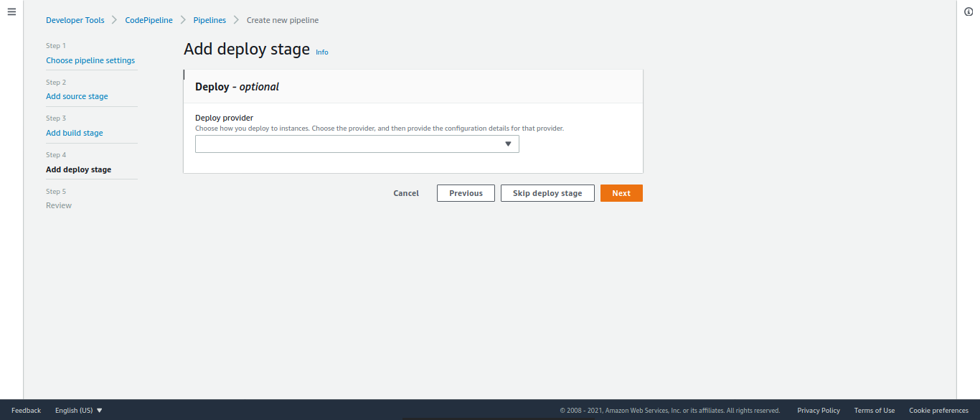980x420 pixels.
Task: Go to the Pipelines breadcrumb link
Action: 209,20
